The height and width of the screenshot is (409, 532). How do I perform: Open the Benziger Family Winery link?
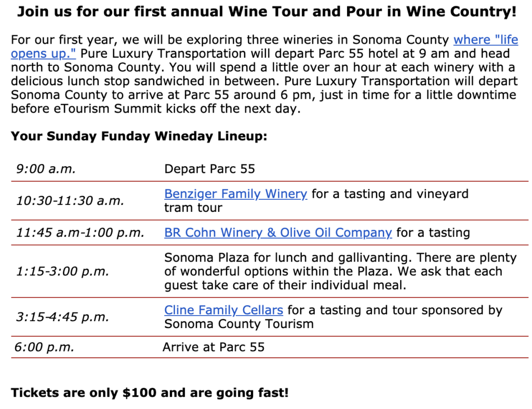pyautogui.click(x=236, y=194)
